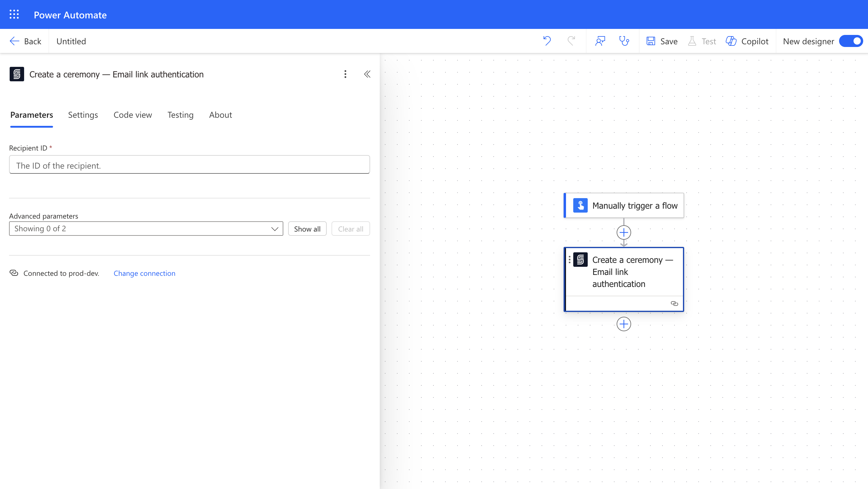Viewport: 868px width, 489px height.
Task: Add a new step below ceremony action
Action: point(624,324)
